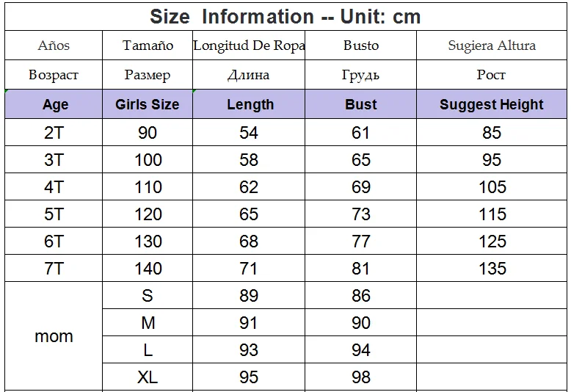Click the Bust column header

click(x=360, y=104)
